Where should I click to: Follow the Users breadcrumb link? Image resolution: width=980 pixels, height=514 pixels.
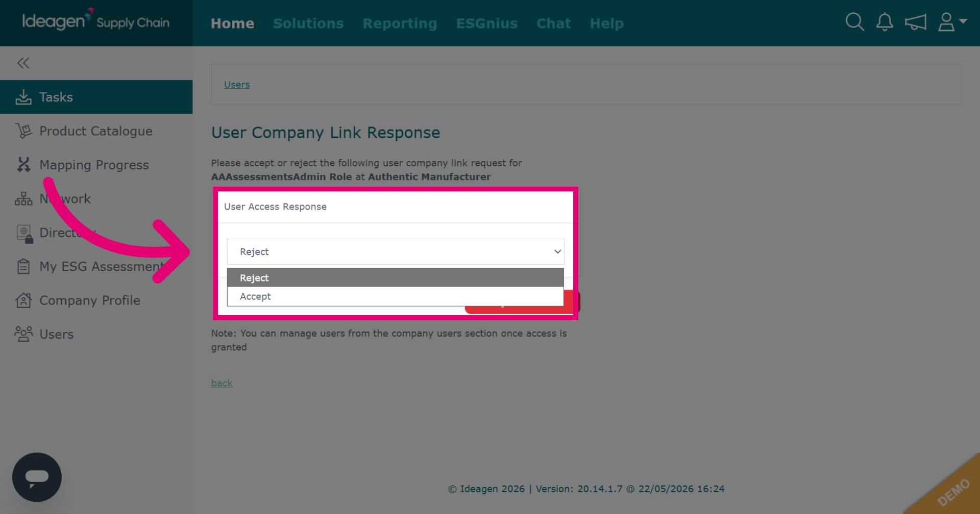click(237, 85)
